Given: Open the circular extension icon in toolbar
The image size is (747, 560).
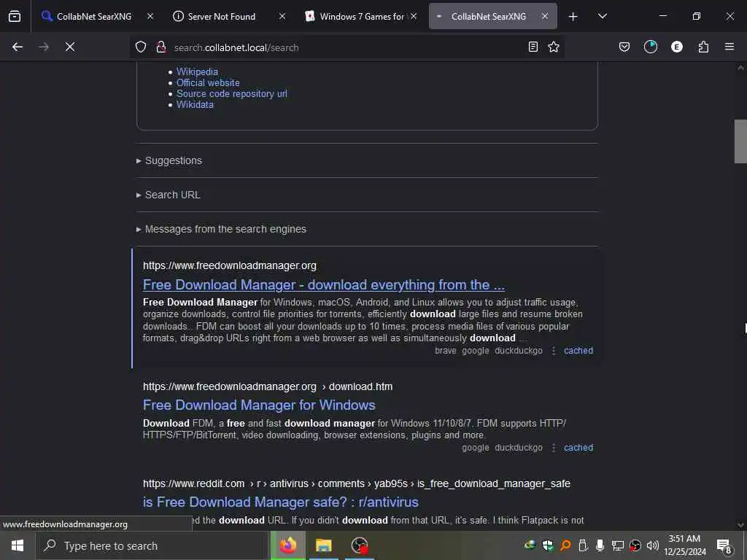Looking at the screenshot, I should (650, 47).
